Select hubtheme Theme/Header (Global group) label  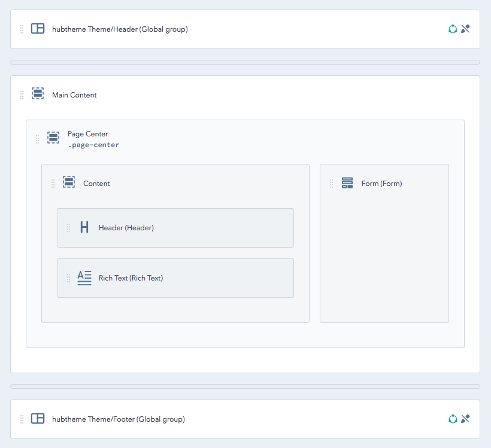point(120,29)
